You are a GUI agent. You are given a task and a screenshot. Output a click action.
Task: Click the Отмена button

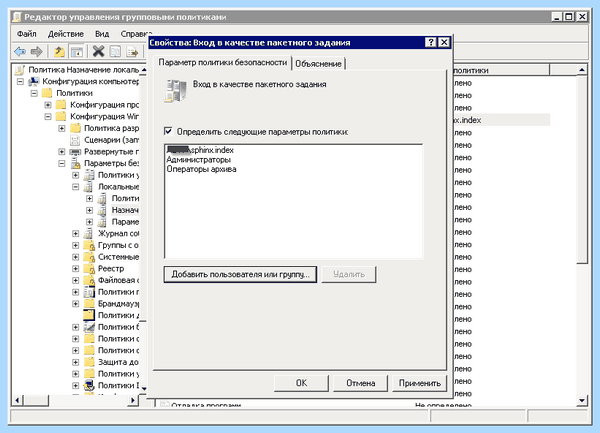[x=360, y=383]
